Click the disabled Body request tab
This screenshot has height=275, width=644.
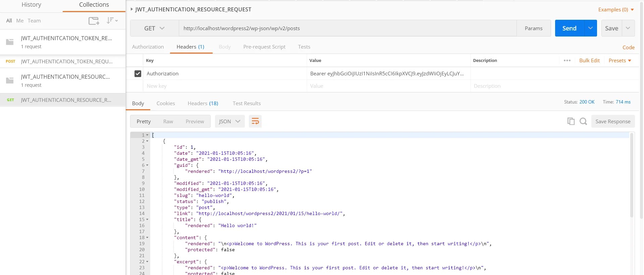(225, 47)
